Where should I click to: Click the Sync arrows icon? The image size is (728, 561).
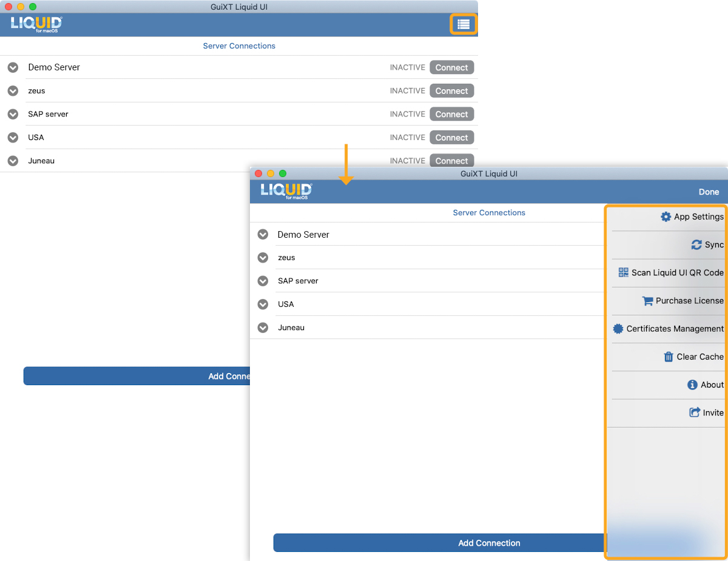coord(696,245)
